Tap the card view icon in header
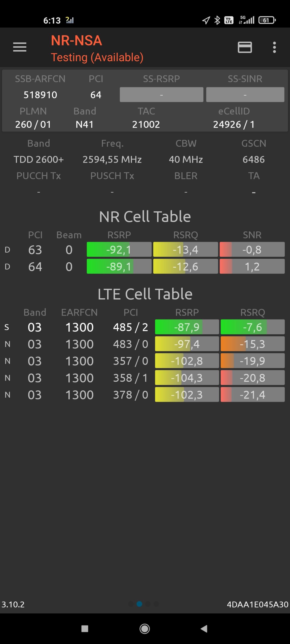Screen dimensions: 290x644 click(x=245, y=47)
